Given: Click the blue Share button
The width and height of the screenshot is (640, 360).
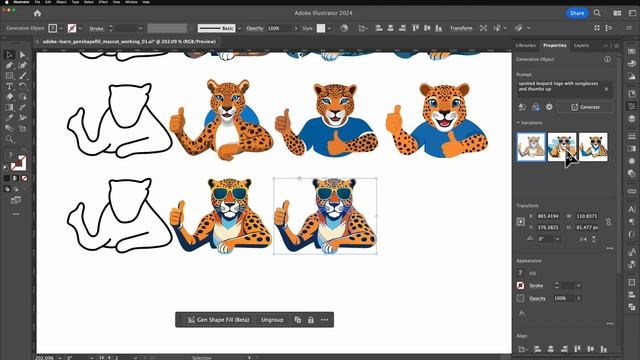Looking at the screenshot, I should 577,13.
